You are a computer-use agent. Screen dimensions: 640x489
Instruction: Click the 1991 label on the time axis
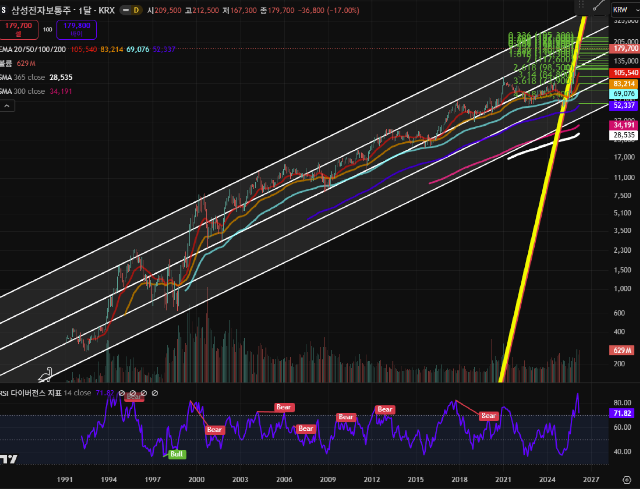(64, 479)
